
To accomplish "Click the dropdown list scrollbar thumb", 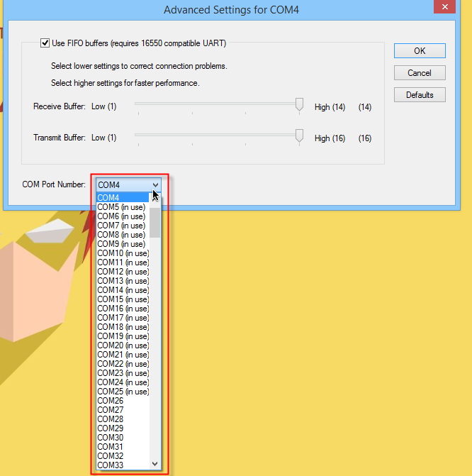I will 155,221.
